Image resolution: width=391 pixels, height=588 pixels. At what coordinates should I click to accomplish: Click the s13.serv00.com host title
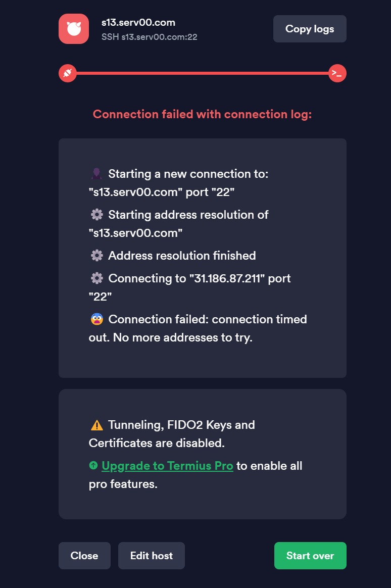tap(138, 23)
